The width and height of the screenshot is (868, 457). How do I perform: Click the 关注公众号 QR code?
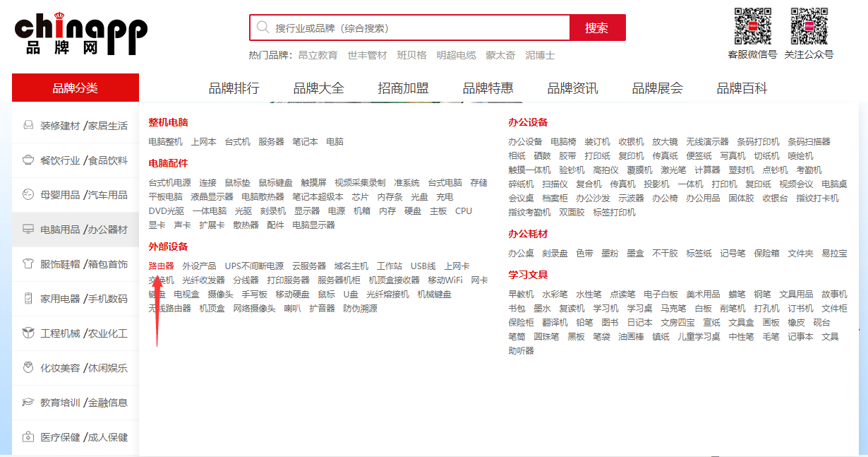click(808, 26)
